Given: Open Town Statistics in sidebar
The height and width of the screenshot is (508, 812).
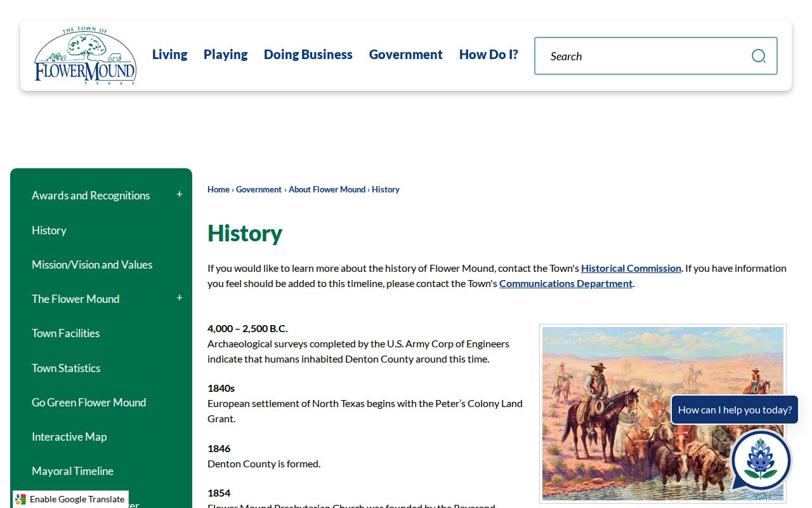Looking at the screenshot, I should point(66,368).
